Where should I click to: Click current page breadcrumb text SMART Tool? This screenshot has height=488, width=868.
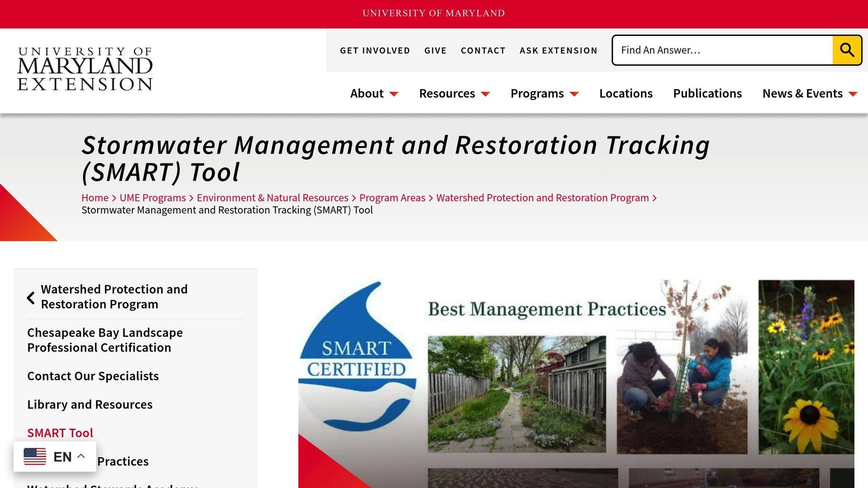227,210
